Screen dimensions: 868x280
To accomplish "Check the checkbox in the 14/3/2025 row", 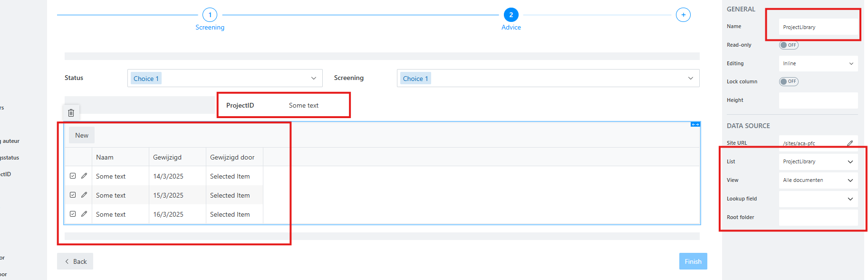I will tap(73, 176).
